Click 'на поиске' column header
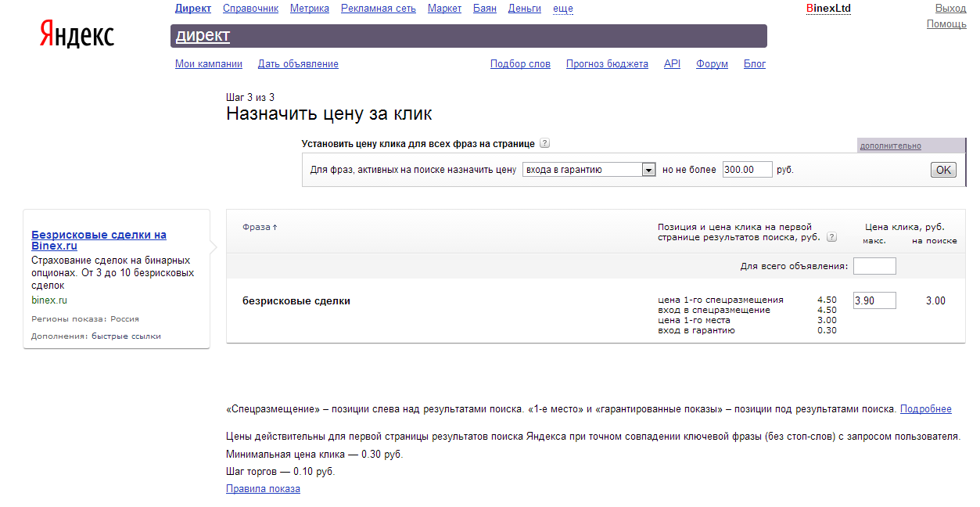This screenshot has height=507, width=980. [x=935, y=241]
